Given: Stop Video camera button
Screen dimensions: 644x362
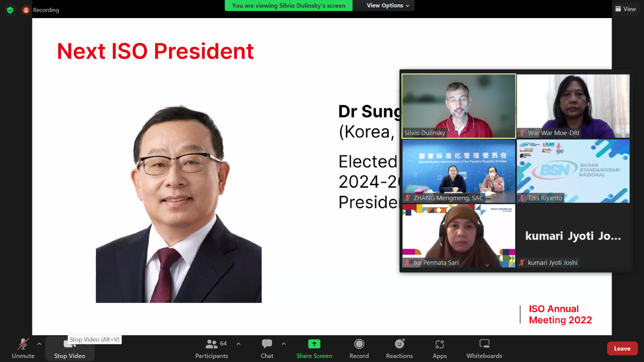Looking at the screenshot, I should 70,348.
